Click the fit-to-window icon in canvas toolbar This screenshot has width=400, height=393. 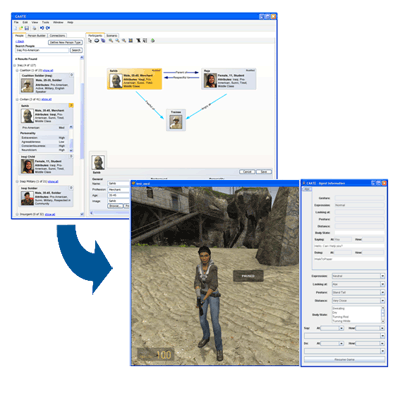tap(131, 40)
